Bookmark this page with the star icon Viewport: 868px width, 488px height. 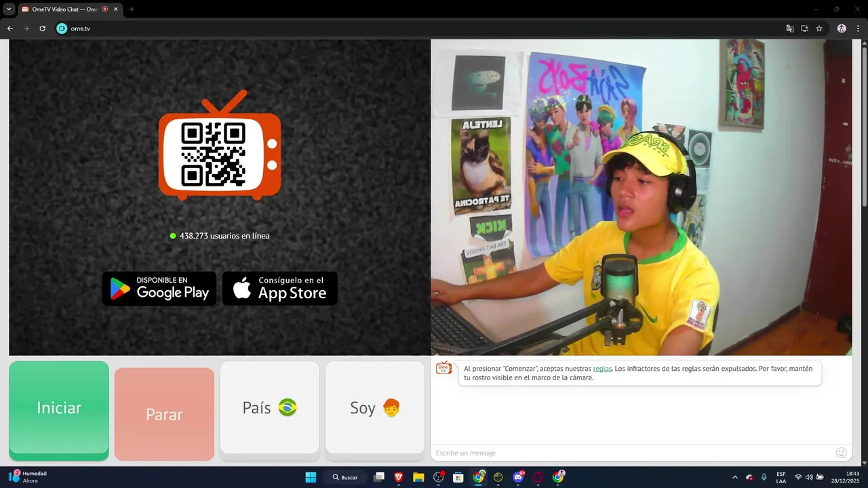[819, 28]
